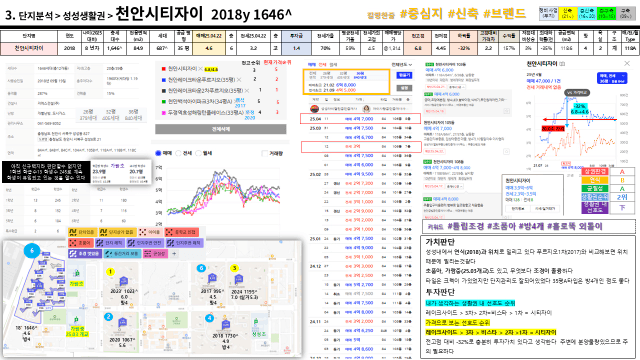Click the listing link '매매 4억 7,000~4억 8,000'
The image size is (640, 360).
click(x=447, y=168)
